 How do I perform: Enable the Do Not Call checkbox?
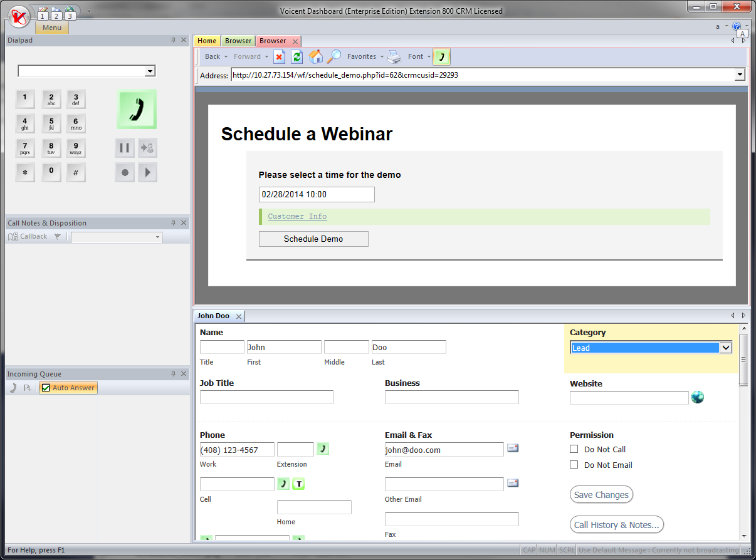tap(574, 449)
